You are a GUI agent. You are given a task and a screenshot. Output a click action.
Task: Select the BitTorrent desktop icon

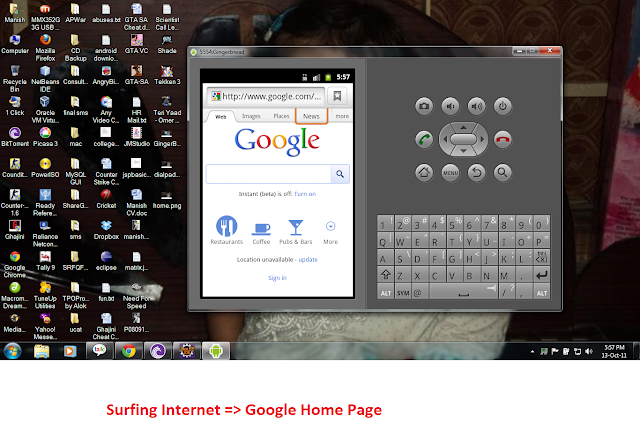pos(15,137)
